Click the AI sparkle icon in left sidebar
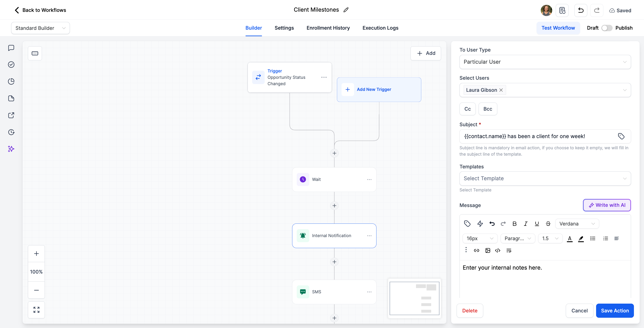 11,149
